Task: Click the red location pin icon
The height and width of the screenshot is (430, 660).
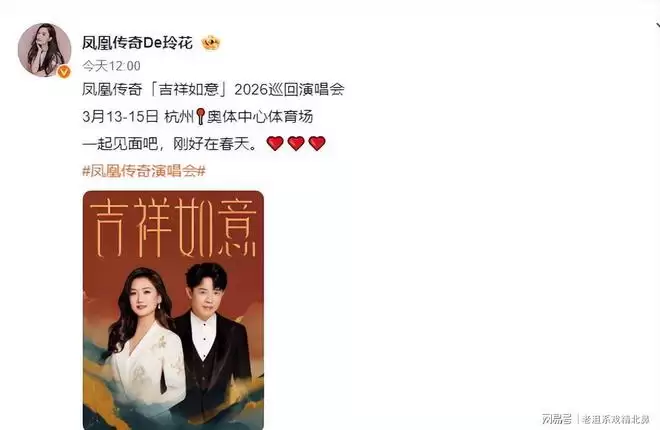Action: coord(201,117)
